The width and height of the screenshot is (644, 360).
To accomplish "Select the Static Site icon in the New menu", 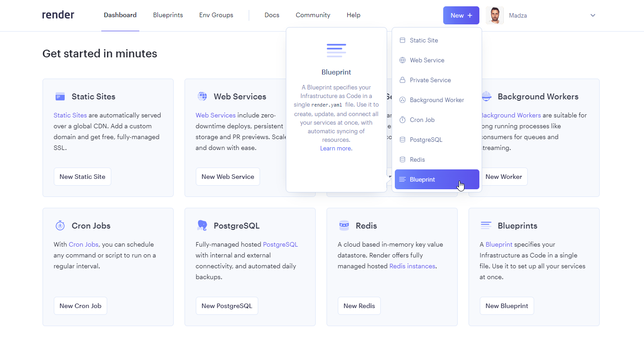I will pyautogui.click(x=402, y=40).
